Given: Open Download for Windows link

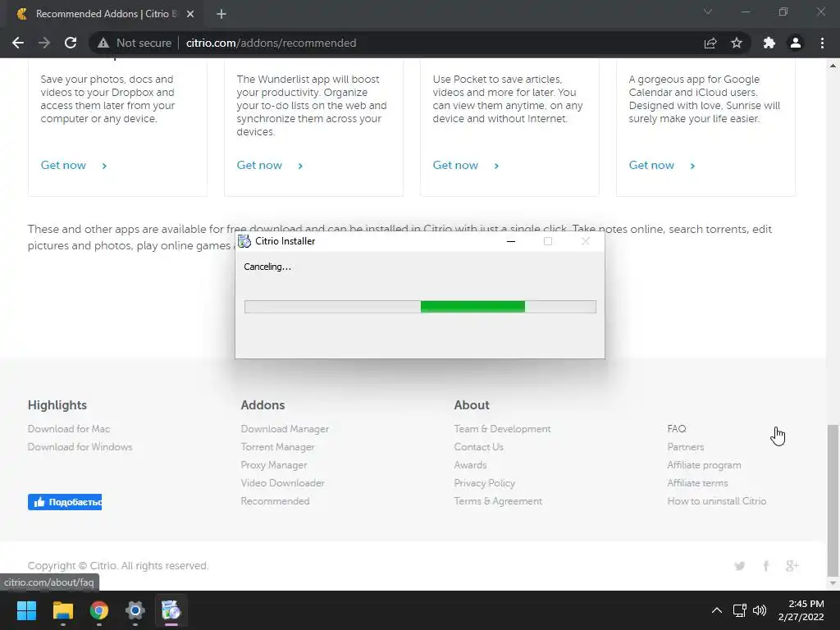Looking at the screenshot, I should (x=80, y=447).
